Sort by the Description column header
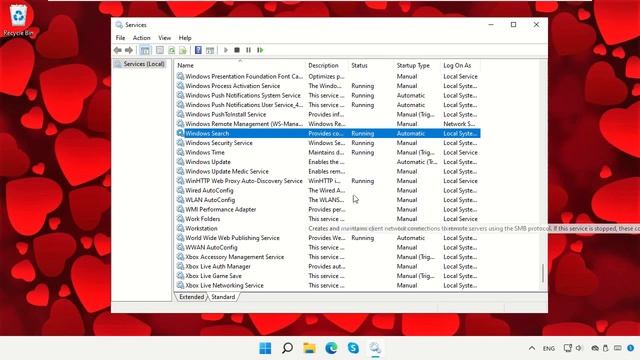This screenshot has height=360, width=640. [327, 65]
